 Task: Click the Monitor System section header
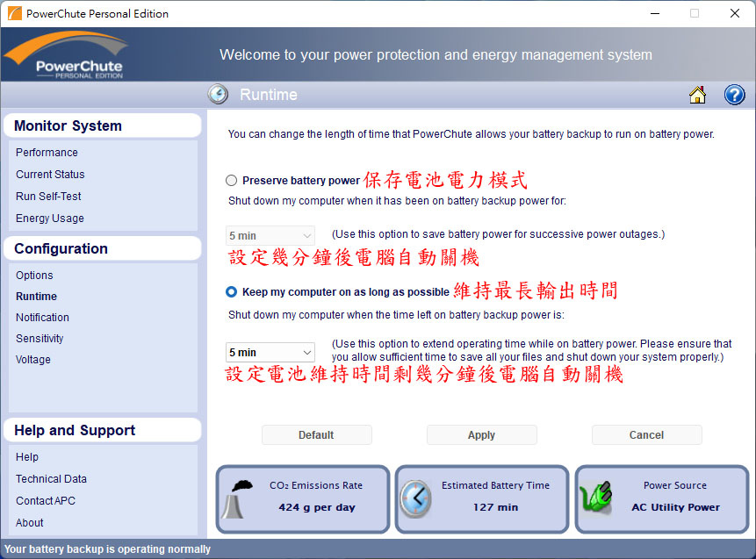coord(102,125)
